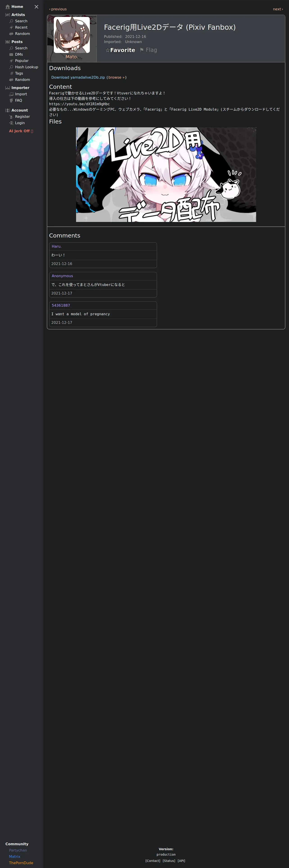Open DMs page
This screenshot has height=868, width=289.
coord(19,55)
